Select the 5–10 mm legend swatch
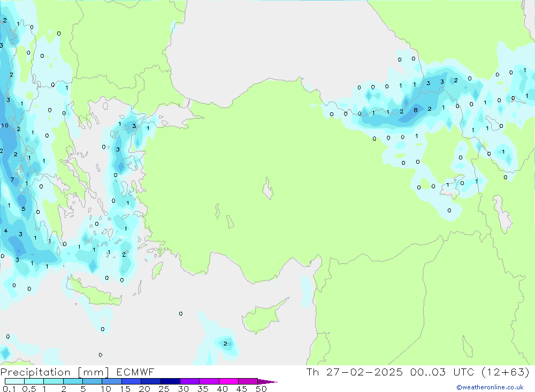Viewport: 535px width, 392px height. coord(92,381)
